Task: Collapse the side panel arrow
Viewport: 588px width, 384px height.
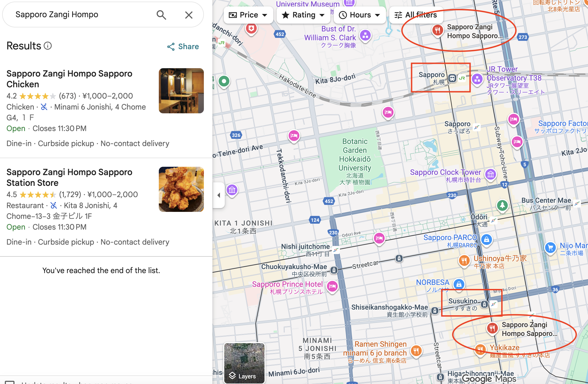Action: [x=219, y=195]
